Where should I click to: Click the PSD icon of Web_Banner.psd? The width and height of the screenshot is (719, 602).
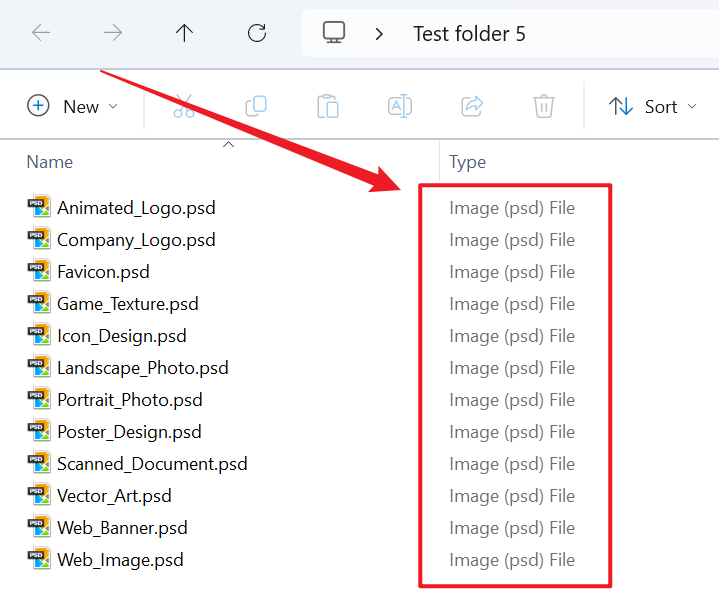(x=39, y=526)
